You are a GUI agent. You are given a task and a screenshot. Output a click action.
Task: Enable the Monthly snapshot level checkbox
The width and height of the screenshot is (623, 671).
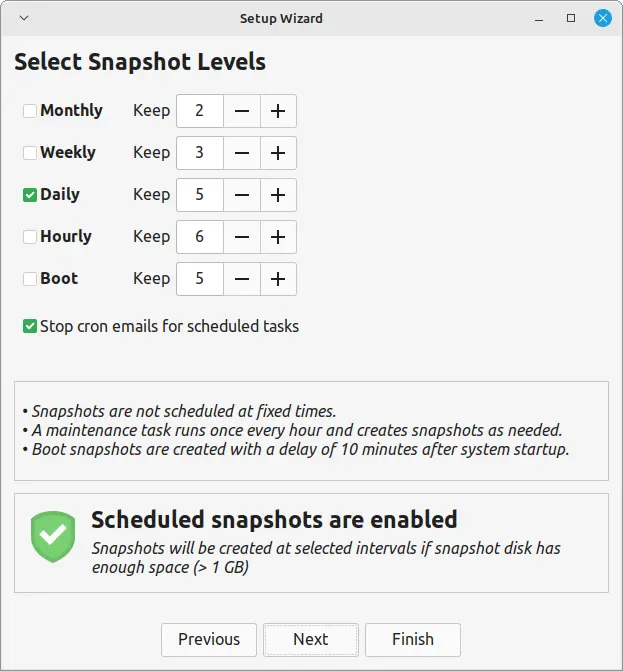[x=30, y=111]
